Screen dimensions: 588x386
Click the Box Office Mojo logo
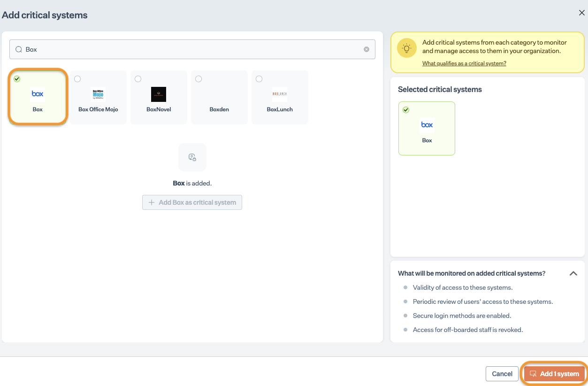98,94
